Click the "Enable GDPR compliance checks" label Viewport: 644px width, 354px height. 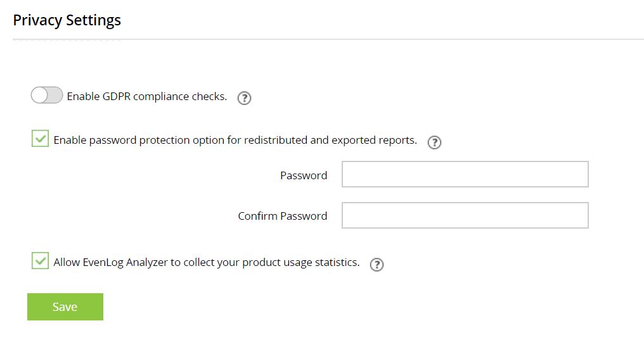(x=146, y=97)
